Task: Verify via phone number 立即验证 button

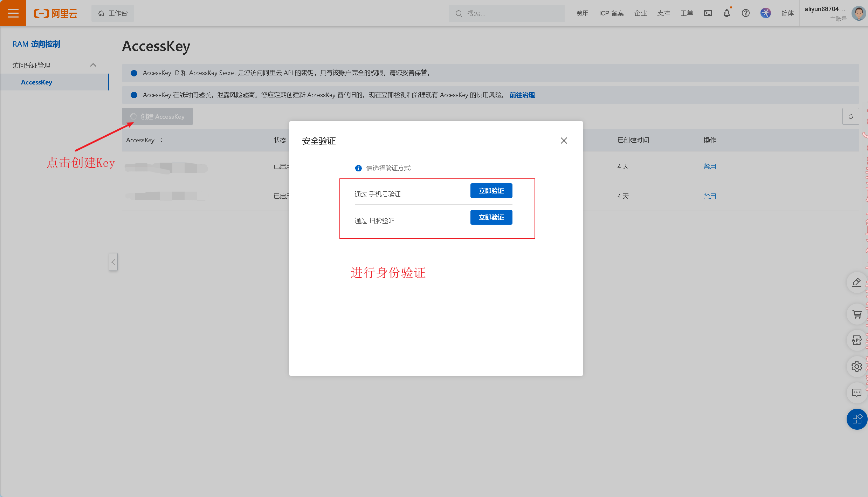Action: coord(491,191)
